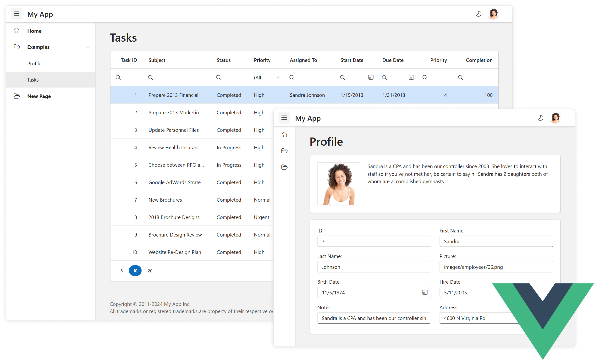Click the Completion value 100 for task 1
Screen dimensions: 594x364
488,95
